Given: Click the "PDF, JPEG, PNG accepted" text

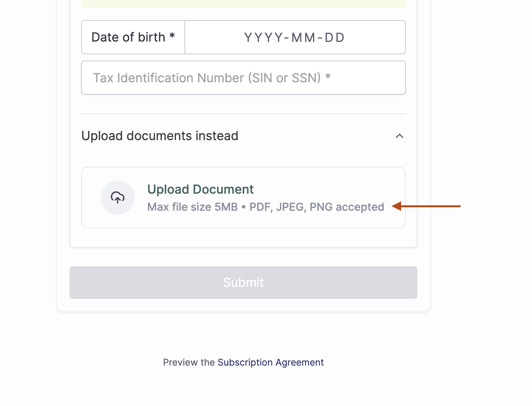Looking at the screenshot, I should tap(316, 207).
